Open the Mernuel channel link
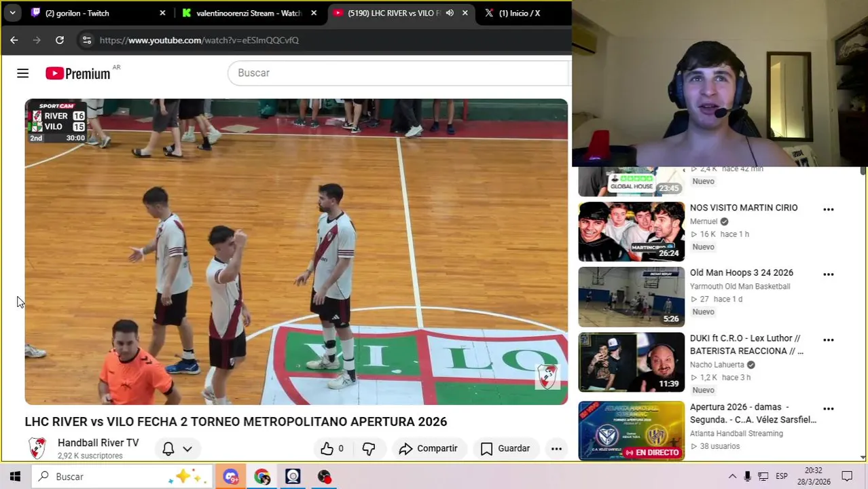The image size is (868, 489). click(704, 221)
